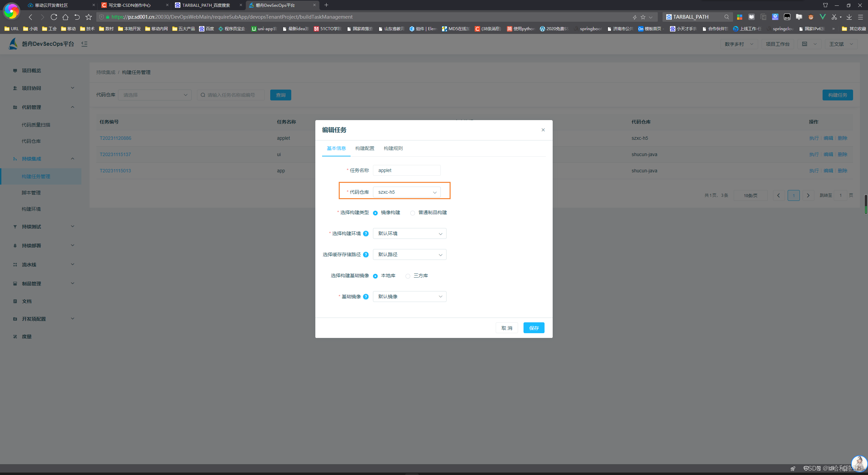Image resolution: width=868 pixels, height=475 pixels.
Task: Open a new browser tab with plus
Action: tap(326, 5)
